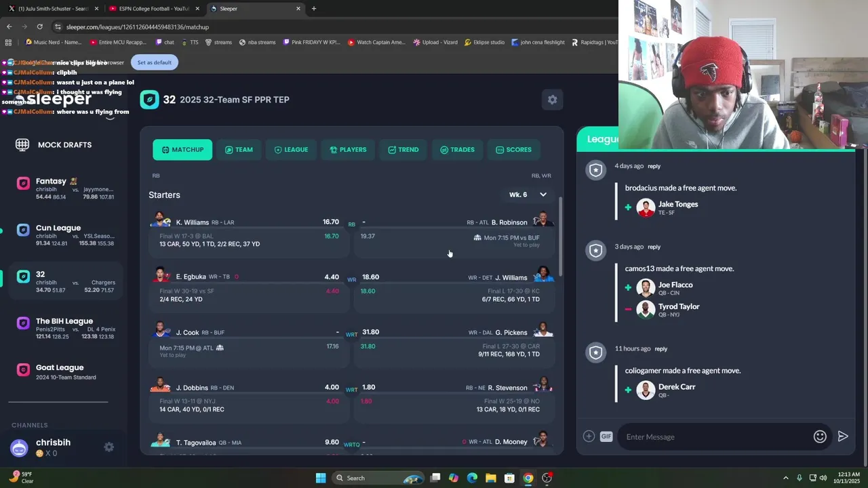Open the Team tab
Image resolution: width=868 pixels, height=488 pixels.
click(239, 150)
